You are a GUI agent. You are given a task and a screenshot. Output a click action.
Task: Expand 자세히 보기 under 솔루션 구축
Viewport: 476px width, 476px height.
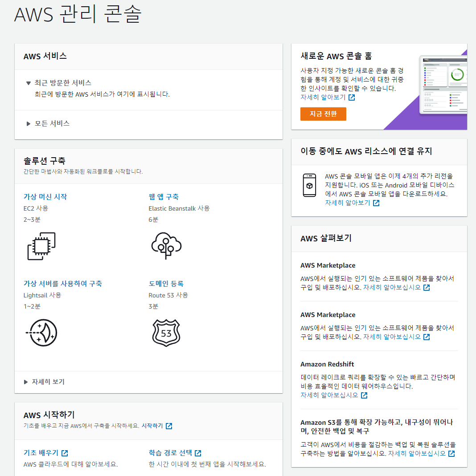tap(26, 382)
